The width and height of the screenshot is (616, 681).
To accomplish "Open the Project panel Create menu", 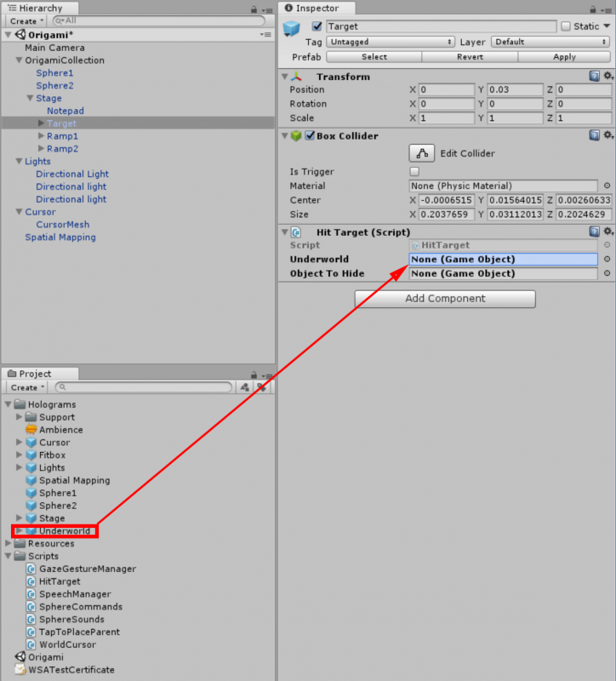I will 26,387.
